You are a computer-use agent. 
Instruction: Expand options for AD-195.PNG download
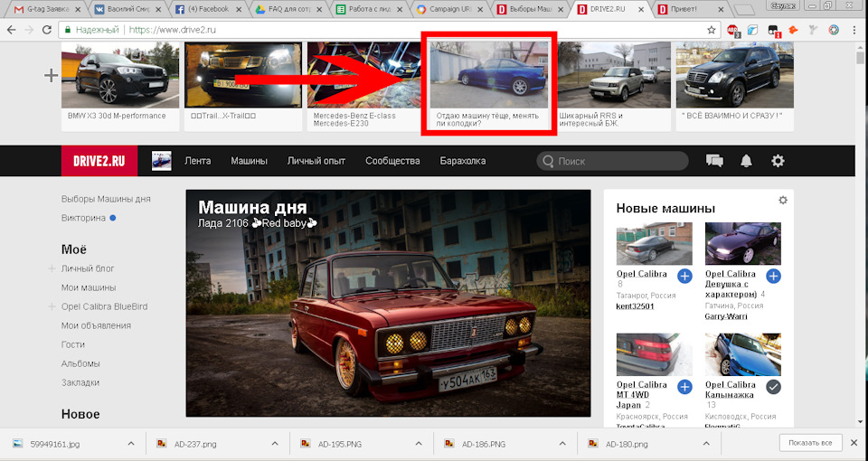pyautogui.click(x=419, y=444)
